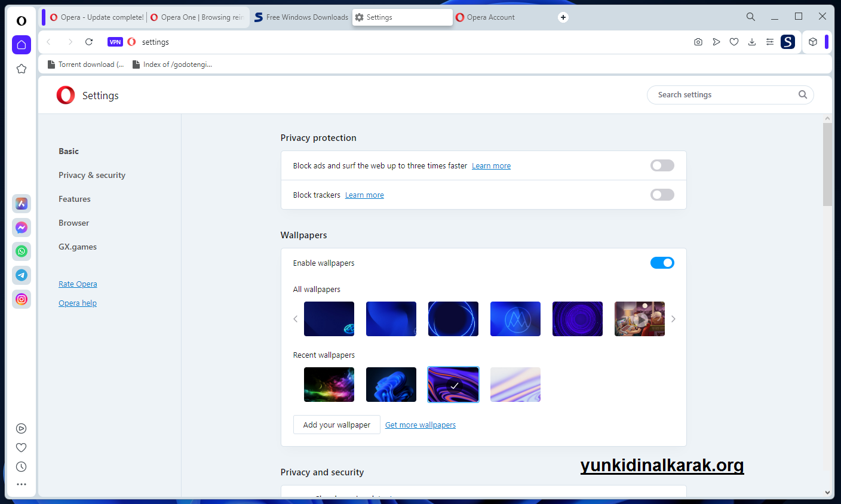Select Basic settings section
The width and height of the screenshot is (841, 504).
click(69, 151)
